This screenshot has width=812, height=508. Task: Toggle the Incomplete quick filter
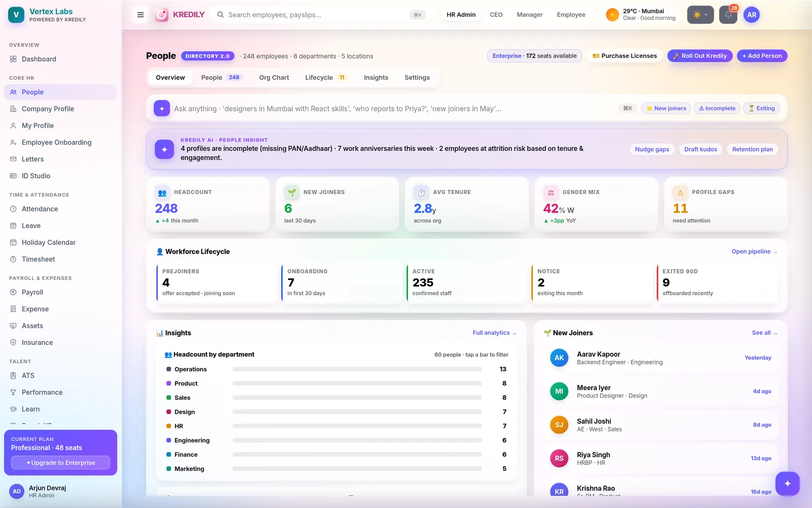(x=717, y=108)
